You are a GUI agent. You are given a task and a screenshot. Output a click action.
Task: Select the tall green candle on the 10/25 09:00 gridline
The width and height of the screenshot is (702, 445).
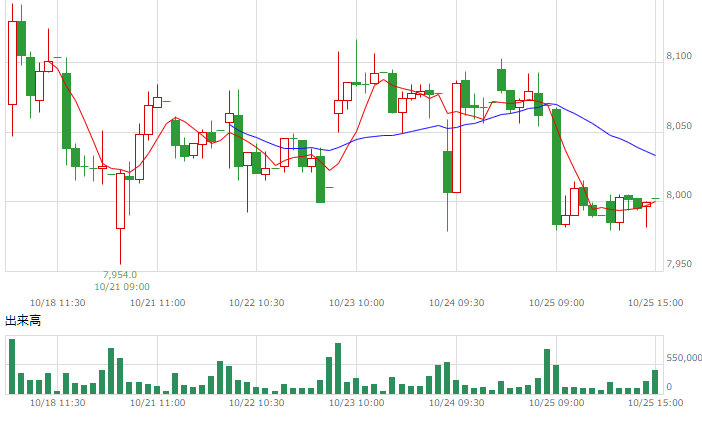click(556, 167)
